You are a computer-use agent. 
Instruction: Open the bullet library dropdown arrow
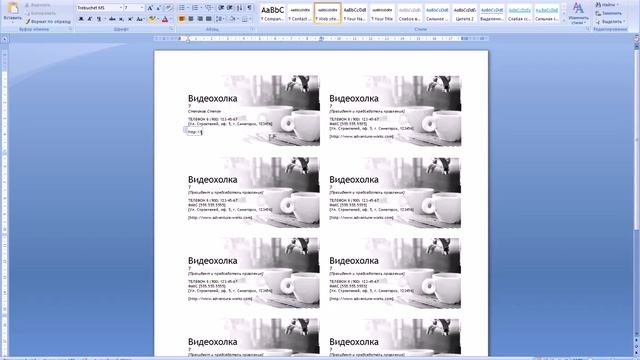click(x=188, y=8)
